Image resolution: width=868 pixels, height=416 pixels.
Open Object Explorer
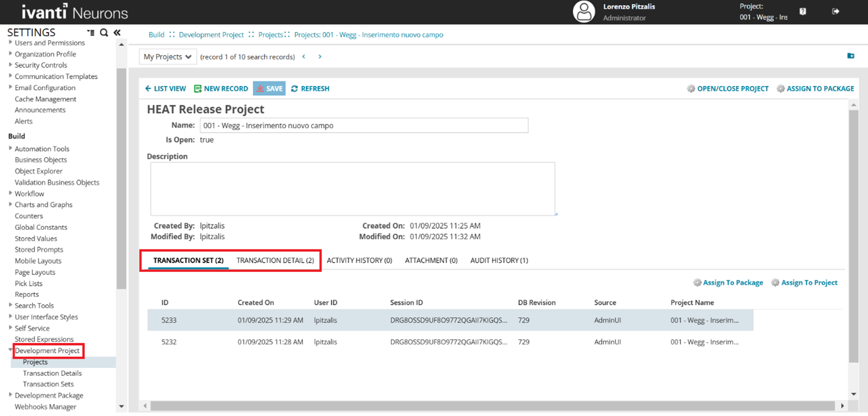click(x=38, y=171)
